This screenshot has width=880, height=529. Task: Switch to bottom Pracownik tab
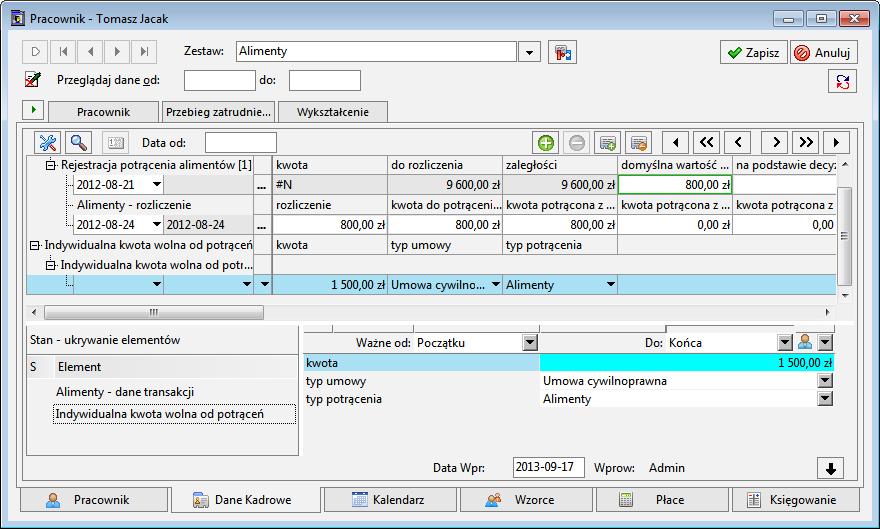[x=94, y=500]
